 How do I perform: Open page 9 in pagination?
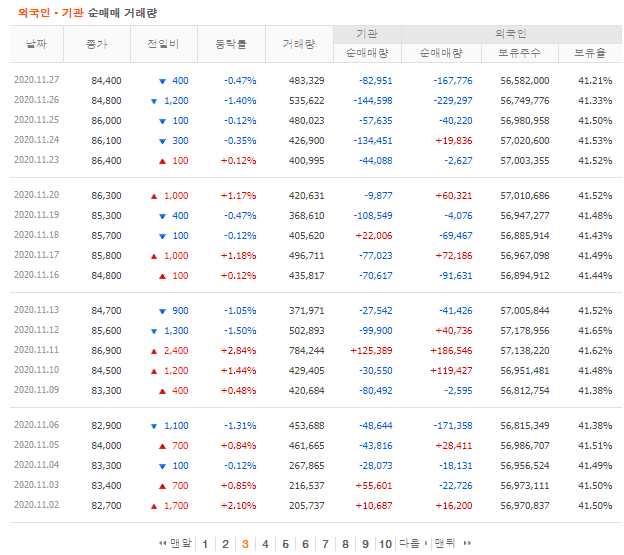click(x=365, y=544)
